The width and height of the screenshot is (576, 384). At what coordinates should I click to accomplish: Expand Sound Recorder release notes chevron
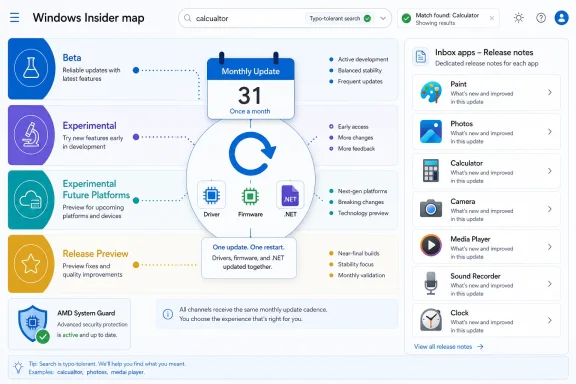[550, 284]
